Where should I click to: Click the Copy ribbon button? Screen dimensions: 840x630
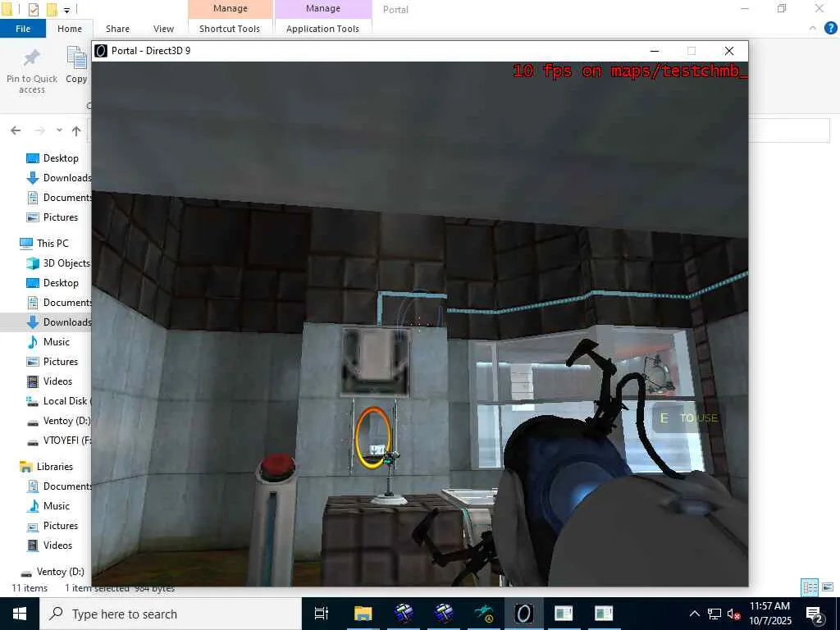tap(76, 66)
